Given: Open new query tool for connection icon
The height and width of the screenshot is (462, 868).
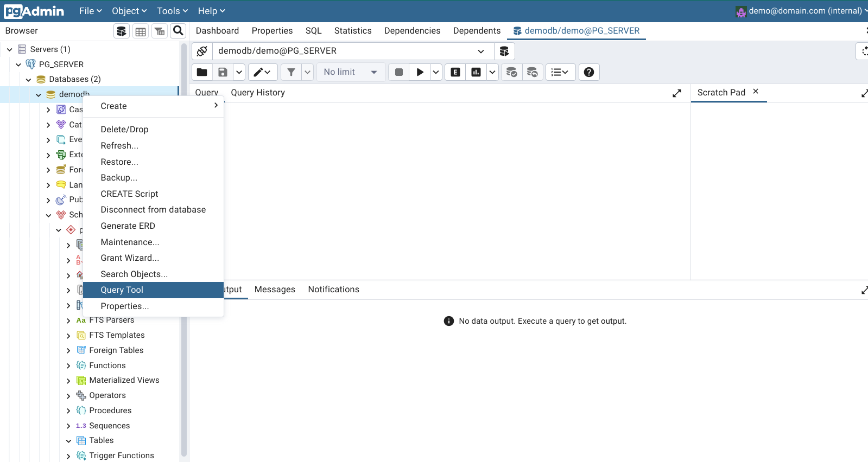Looking at the screenshot, I should coord(504,51).
